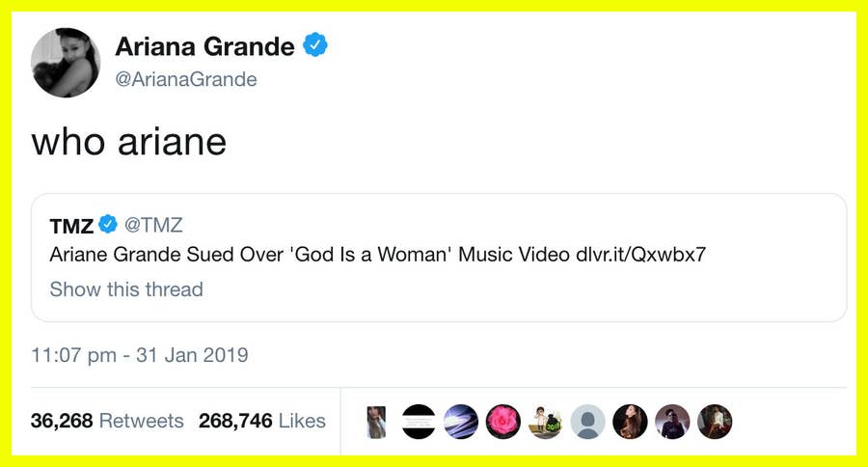Click TMZ's blue verified badge
This screenshot has width=868, height=467.
(x=109, y=225)
